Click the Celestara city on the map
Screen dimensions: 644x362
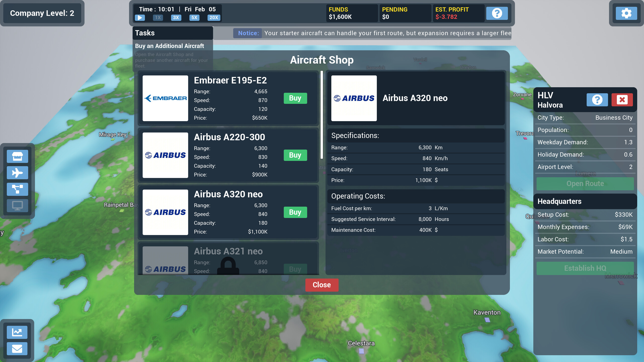coord(361,351)
